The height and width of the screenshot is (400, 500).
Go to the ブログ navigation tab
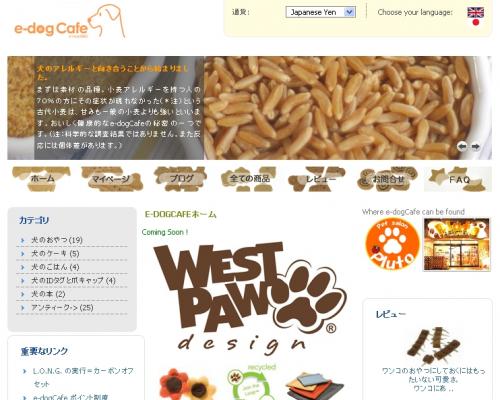tap(180, 179)
